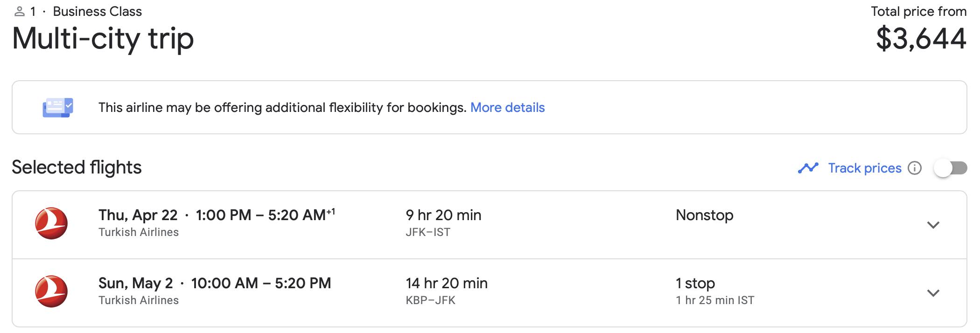Screen dimensions: 980x333
Task: Click the Selected flights heading
Action: click(x=77, y=167)
